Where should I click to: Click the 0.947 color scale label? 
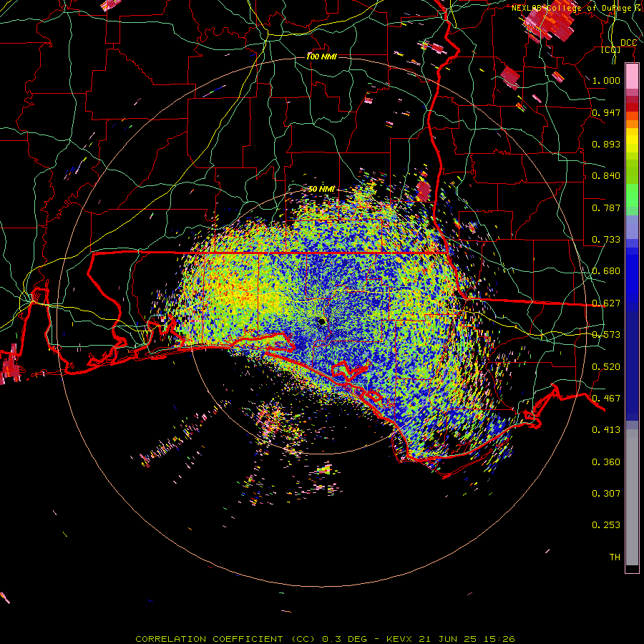click(606, 112)
